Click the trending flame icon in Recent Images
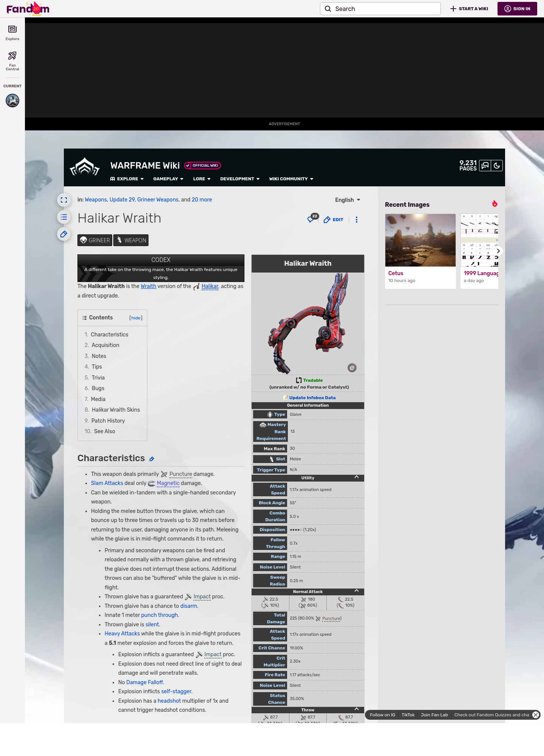Image resolution: width=544 pixels, height=756 pixels. coord(495,204)
